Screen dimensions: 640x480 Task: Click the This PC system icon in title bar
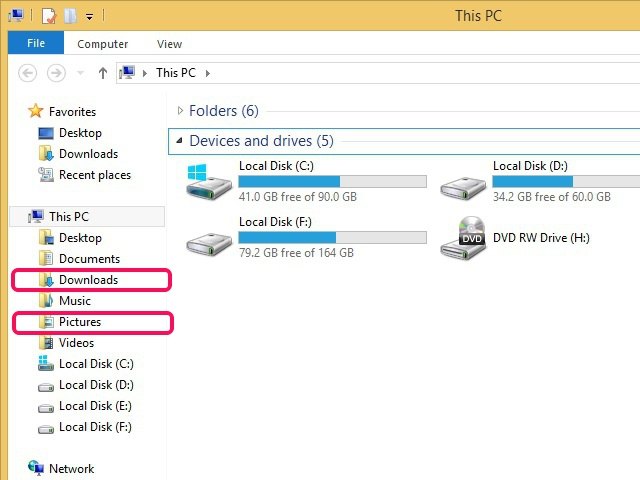coord(16,16)
